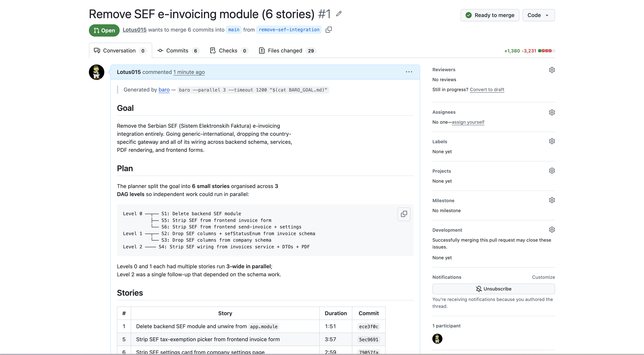Open Projects settings gear
This screenshot has height=355, width=644.
point(552,171)
